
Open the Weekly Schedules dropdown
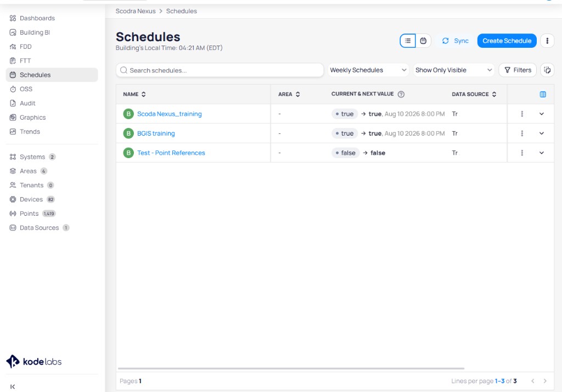(x=368, y=70)
